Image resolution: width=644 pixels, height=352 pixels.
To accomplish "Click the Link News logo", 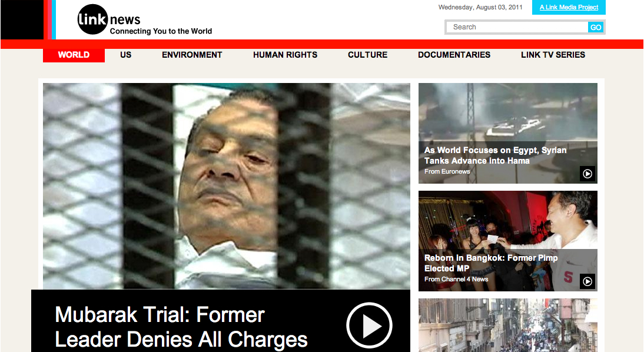I will pos(145,19).
